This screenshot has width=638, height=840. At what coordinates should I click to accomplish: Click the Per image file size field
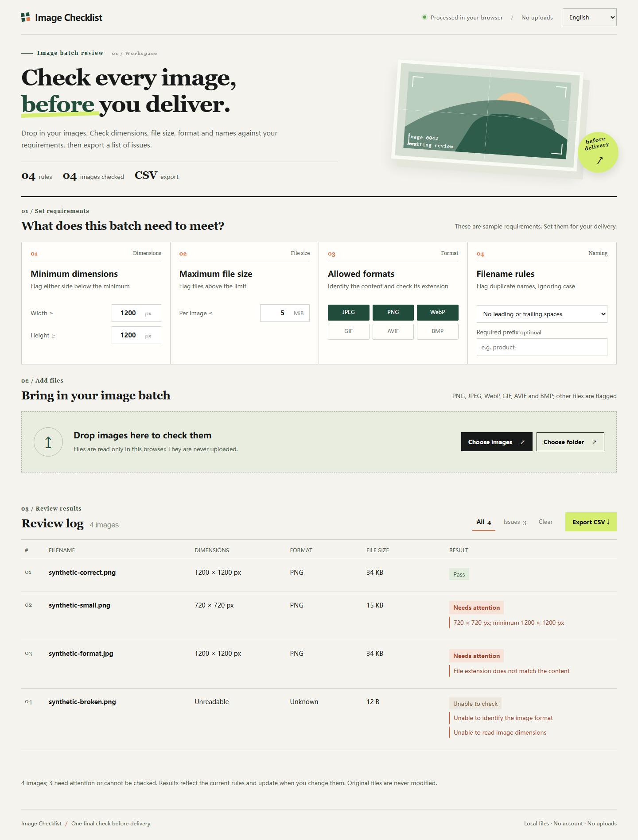click(284, 313)
